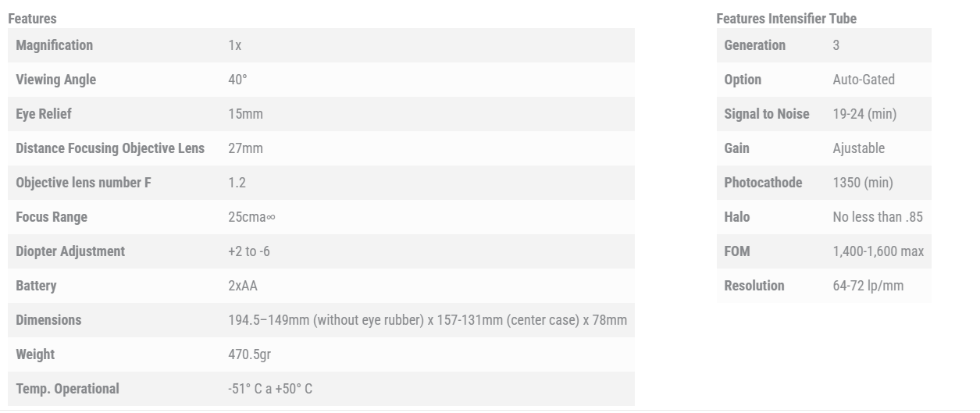Select the Magnification row label
This screenshot has height=413, width=980.
(54, 45)
